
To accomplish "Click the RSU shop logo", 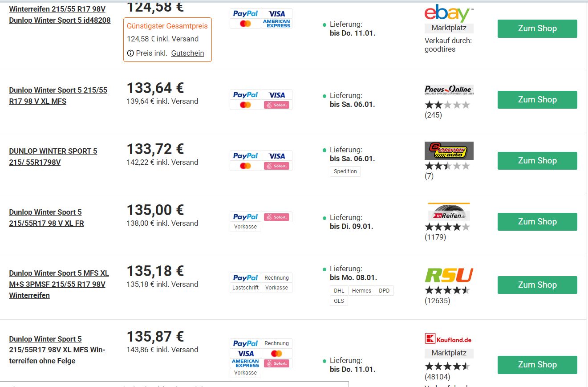I will 449,275.
